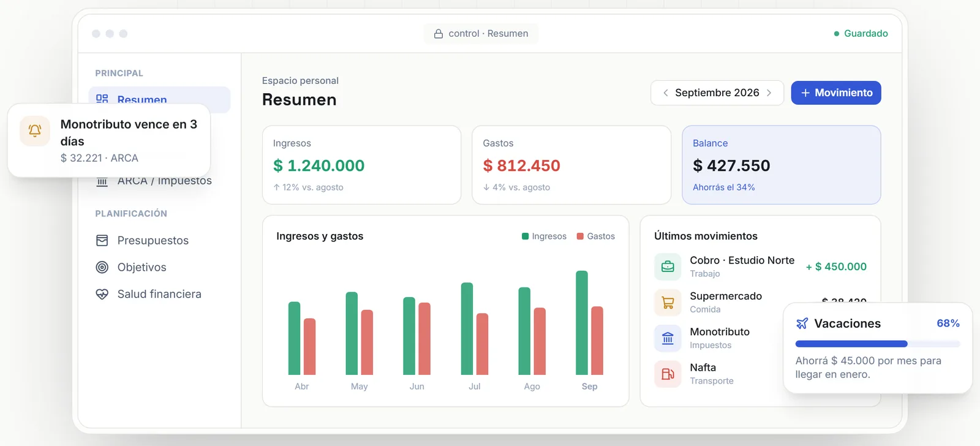Click the green Ingresos legend swatch
The width and height of the screenshot is (980, 446).
click(x=525, y=236)
